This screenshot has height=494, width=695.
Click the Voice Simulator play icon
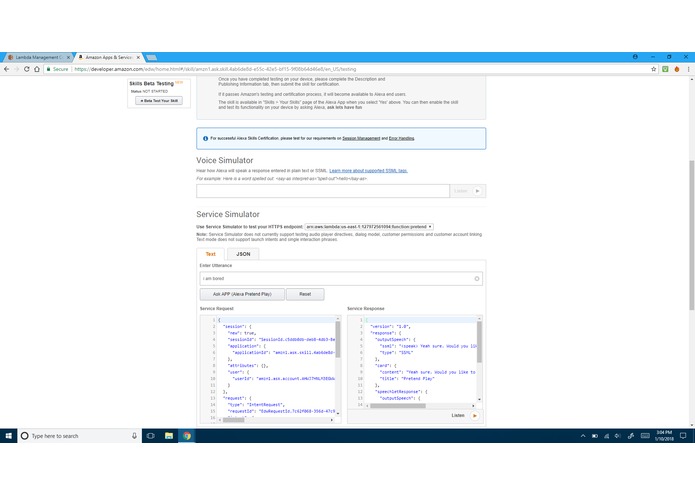click(477, 191)
